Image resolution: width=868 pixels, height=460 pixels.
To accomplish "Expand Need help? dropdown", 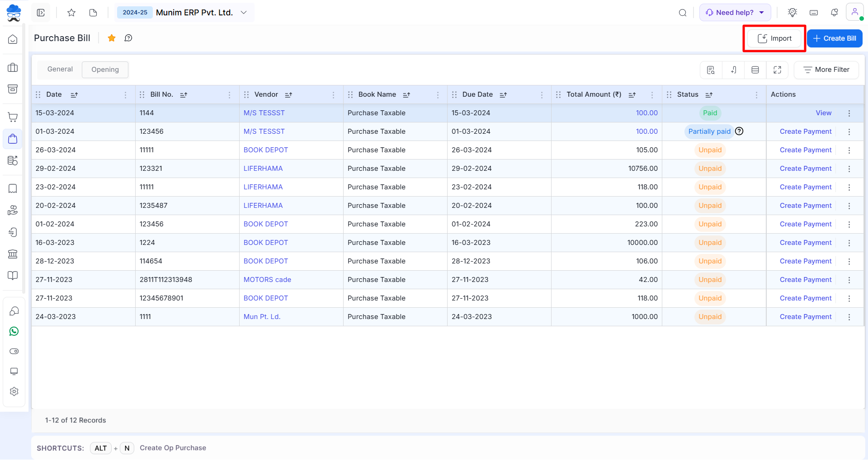I will pyautogui.click(x=735, y=13).
